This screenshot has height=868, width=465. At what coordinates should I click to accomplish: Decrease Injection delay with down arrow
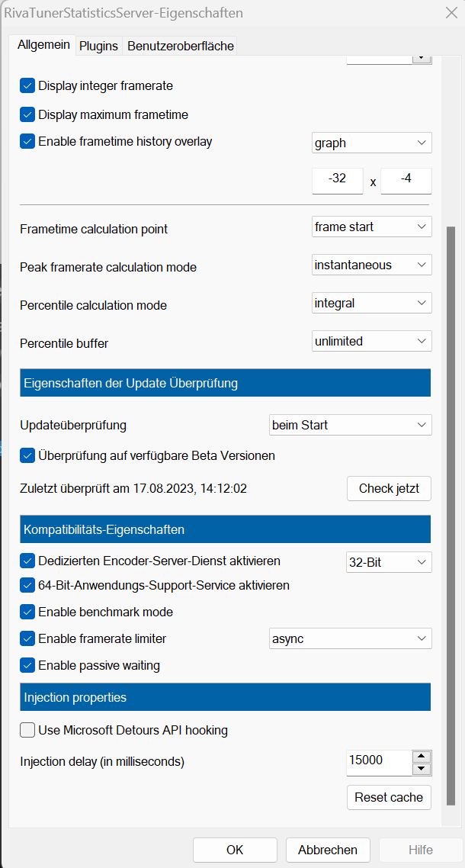click(422, 769)
